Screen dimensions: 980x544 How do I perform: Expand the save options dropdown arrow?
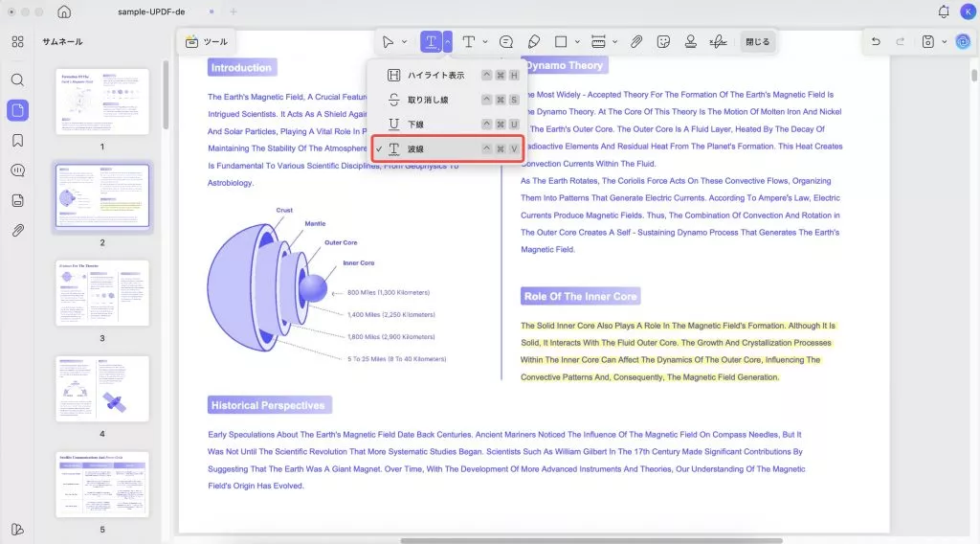(945, 42)
